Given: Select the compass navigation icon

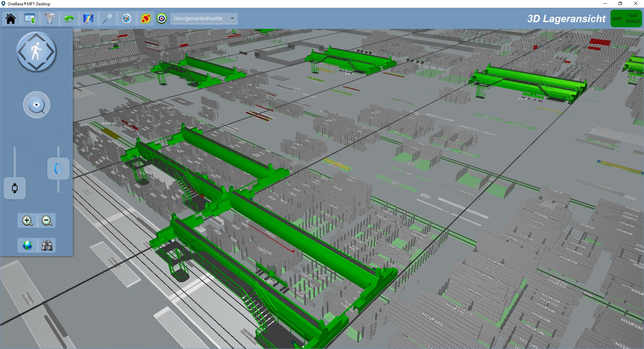Looking at the screenshot, I should pos(127,18).
